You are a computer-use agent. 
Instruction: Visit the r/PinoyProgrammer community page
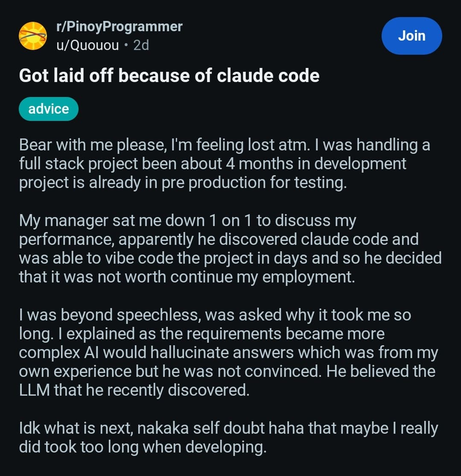[x=119, y=26]
